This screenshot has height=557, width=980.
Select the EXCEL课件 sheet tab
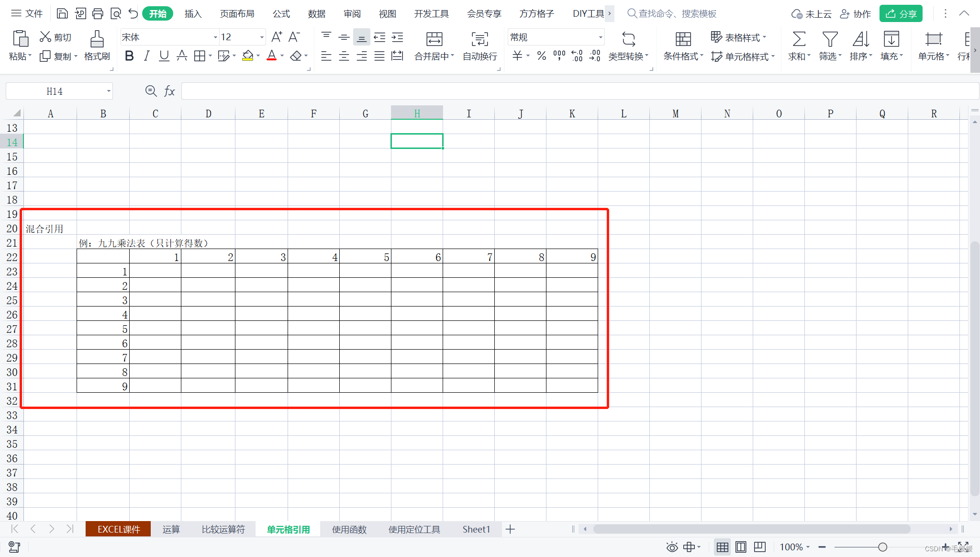pos(119,529)
